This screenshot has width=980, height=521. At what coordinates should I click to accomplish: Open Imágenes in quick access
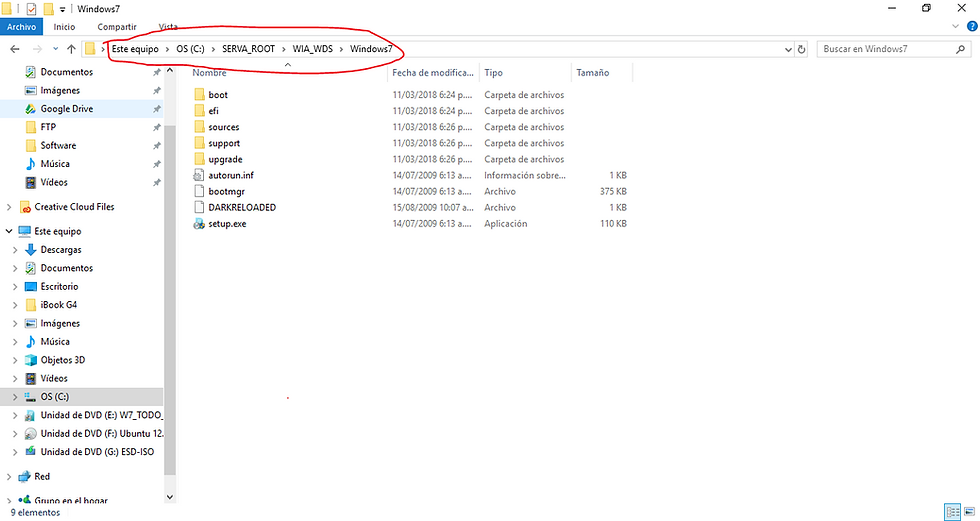(x=60, y=91)
